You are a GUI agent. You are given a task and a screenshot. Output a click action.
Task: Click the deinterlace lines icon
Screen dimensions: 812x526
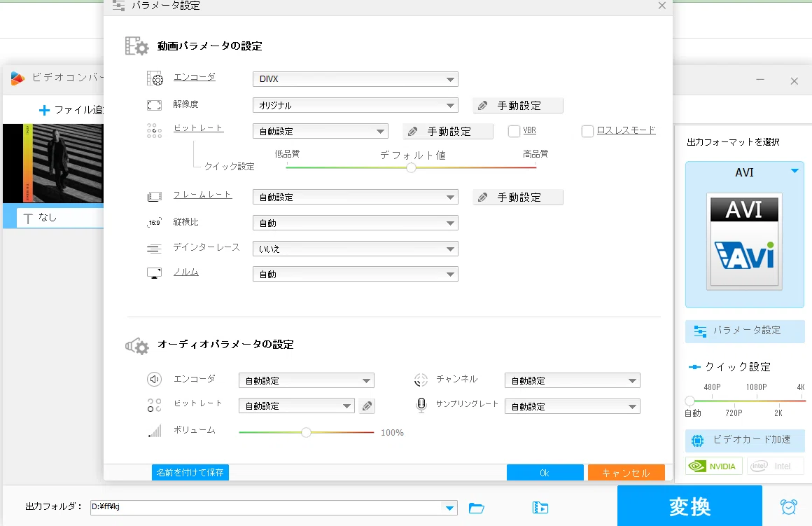(x=154, y=249)
